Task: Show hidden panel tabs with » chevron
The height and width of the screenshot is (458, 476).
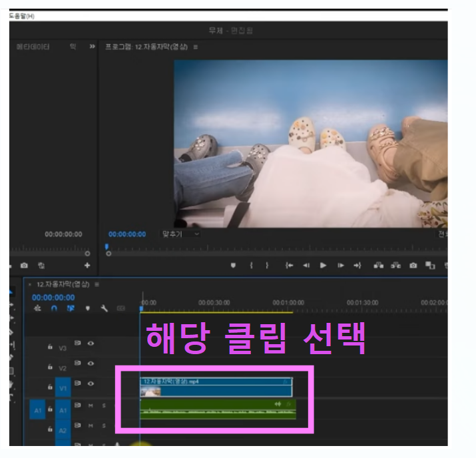Action: 92,47
